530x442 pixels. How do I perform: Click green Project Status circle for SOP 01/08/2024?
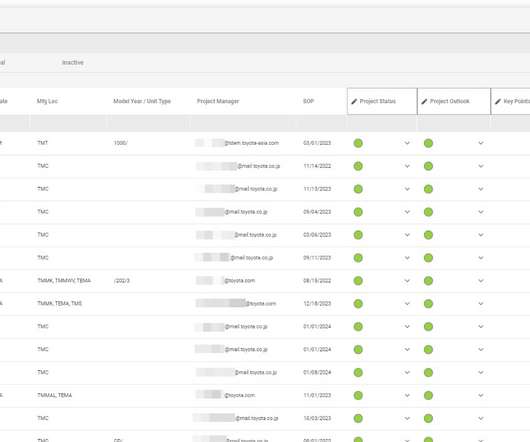pos(358,372)
